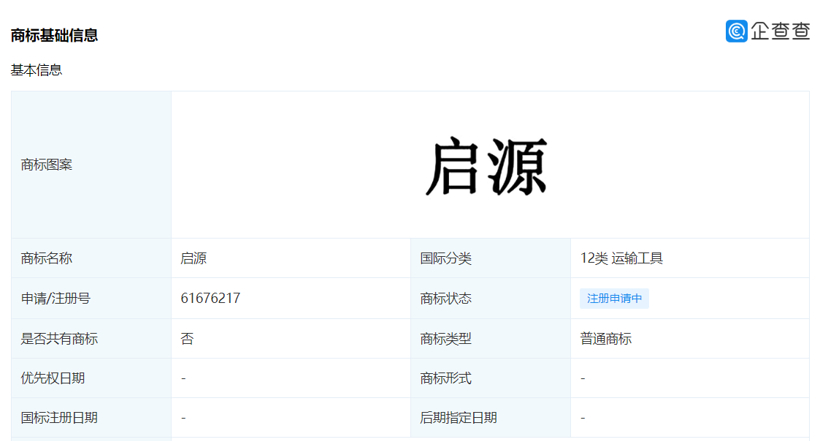The height and width of the screenshot is (441, 820).
Task: Click the 商标类型 field label
Action: (446, 339)
